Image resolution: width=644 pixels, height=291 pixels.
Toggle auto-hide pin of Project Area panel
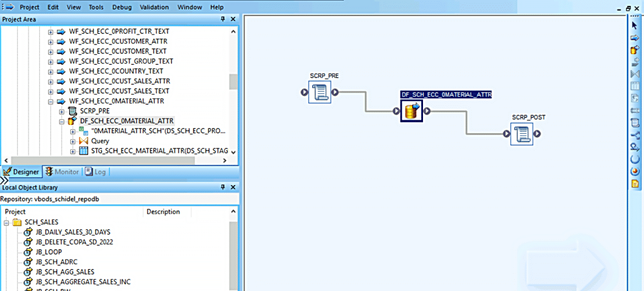pyautogui.click(x=223, y=19)
